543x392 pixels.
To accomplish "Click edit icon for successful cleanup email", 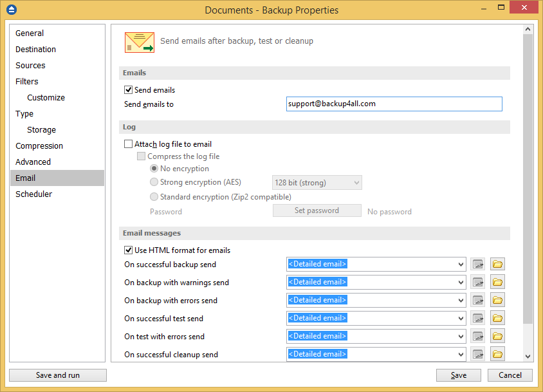I will (477, 354).
